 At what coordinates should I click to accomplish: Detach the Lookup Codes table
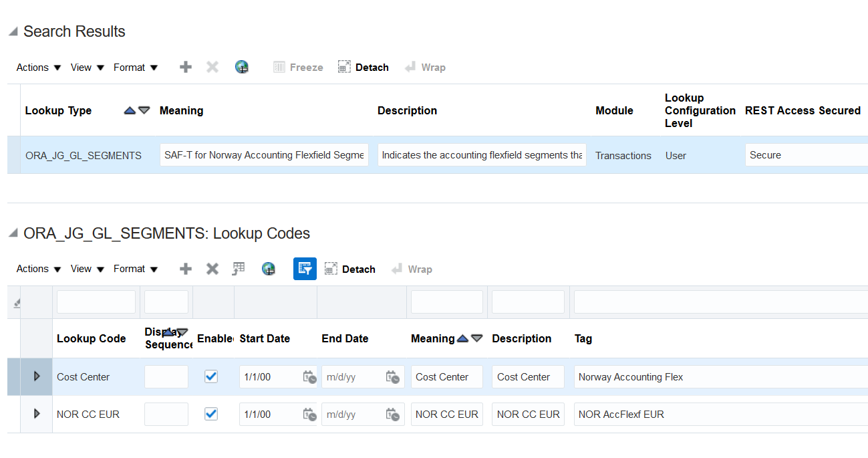(350, 269)
